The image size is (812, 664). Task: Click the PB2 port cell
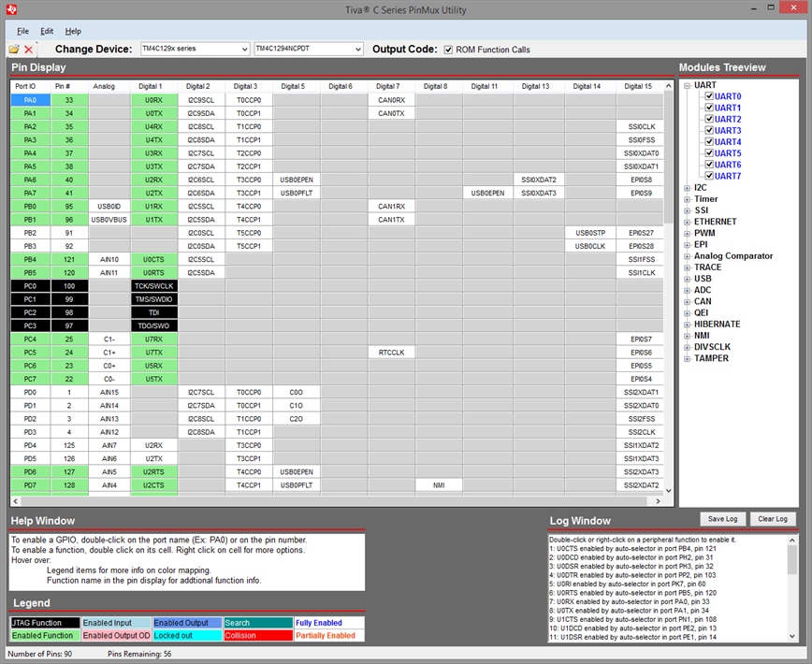tap(31, 233)
